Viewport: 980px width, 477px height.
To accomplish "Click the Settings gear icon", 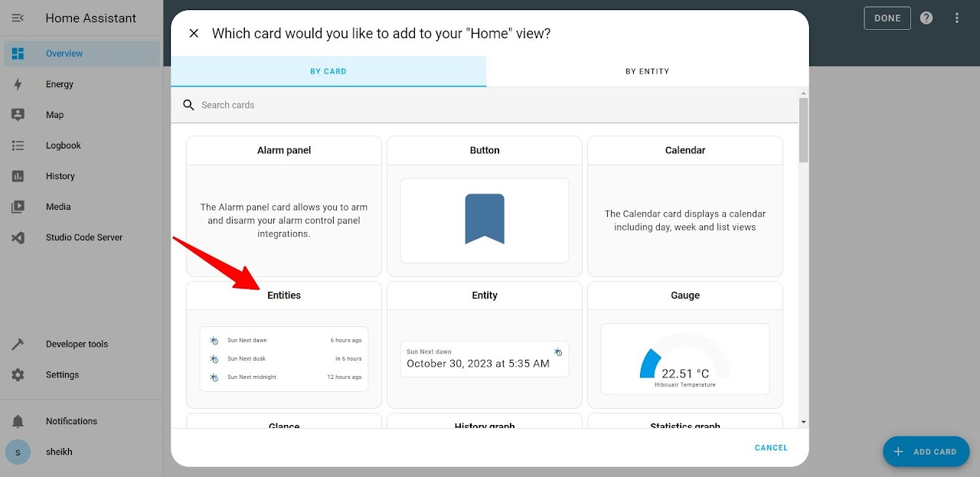I will coord(18,375).
